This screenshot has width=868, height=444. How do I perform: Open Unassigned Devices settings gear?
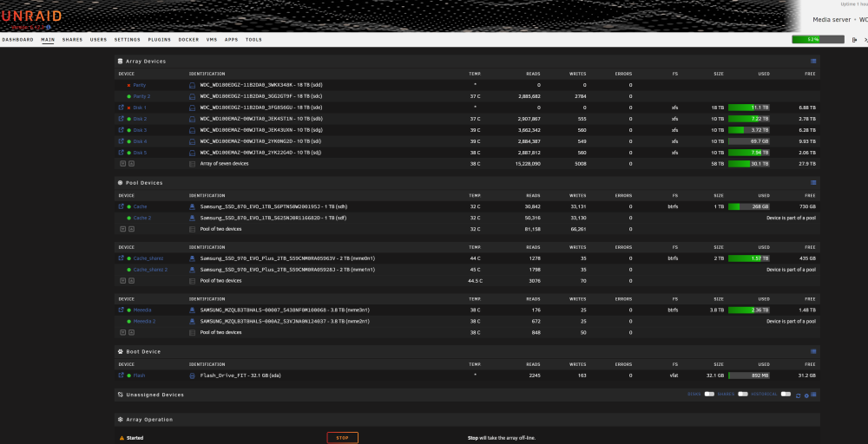click(806, 395)
